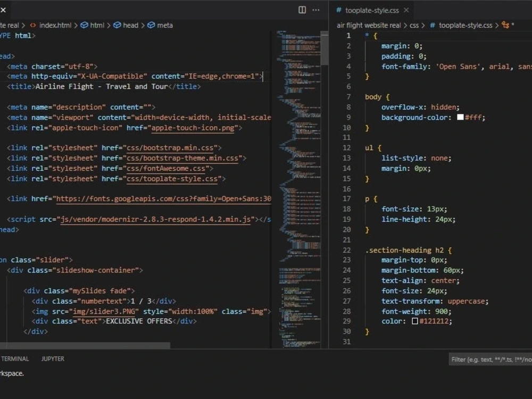Click the 'air flight website real' breadcrumb folder
Image resolution: width=532 pixels, height=399 pixels.
click(369, 25)
